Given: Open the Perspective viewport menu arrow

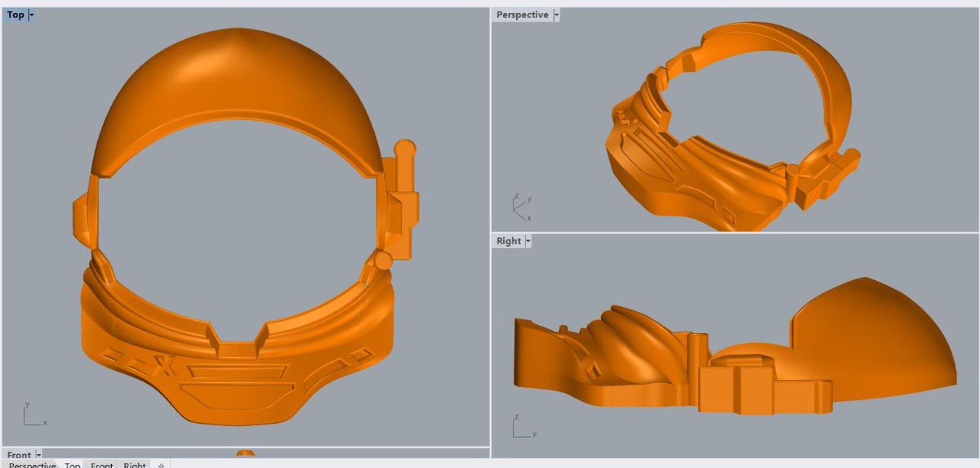Looking at the screenshot, I should 556,16.
